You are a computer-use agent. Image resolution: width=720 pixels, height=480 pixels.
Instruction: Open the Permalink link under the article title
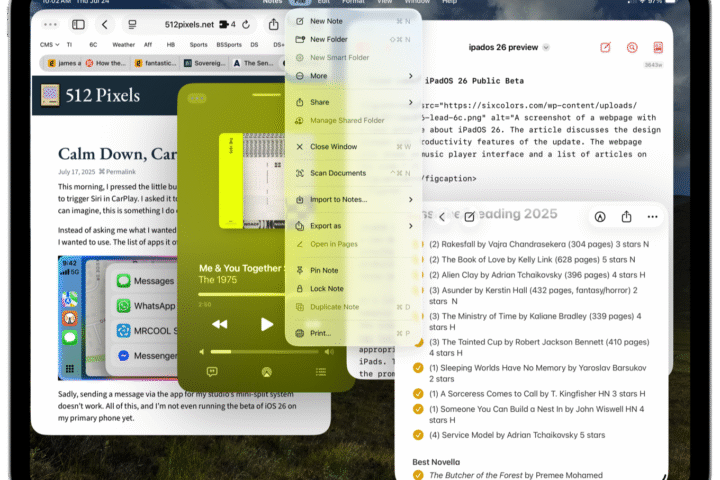(117, 172)
